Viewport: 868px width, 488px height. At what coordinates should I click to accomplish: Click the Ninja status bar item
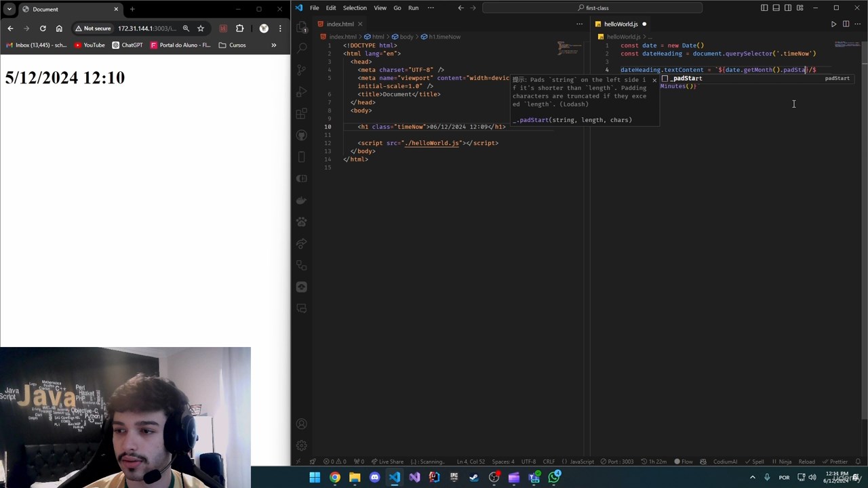(x=781, y=462)
